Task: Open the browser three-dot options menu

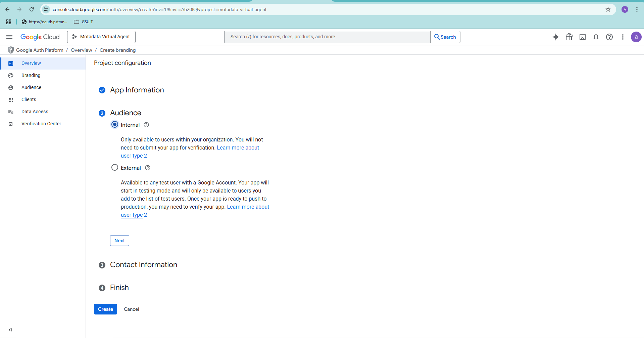Action: tap(637, 9)
